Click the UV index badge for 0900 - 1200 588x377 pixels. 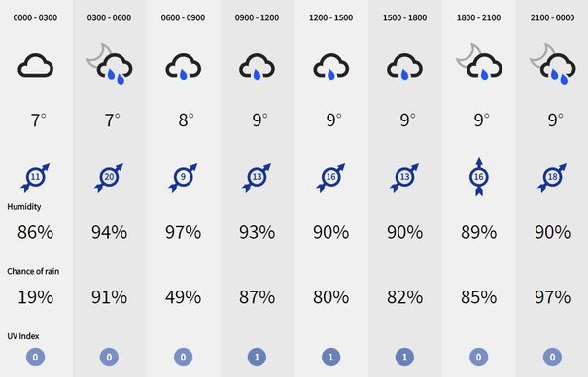(257, 358)
